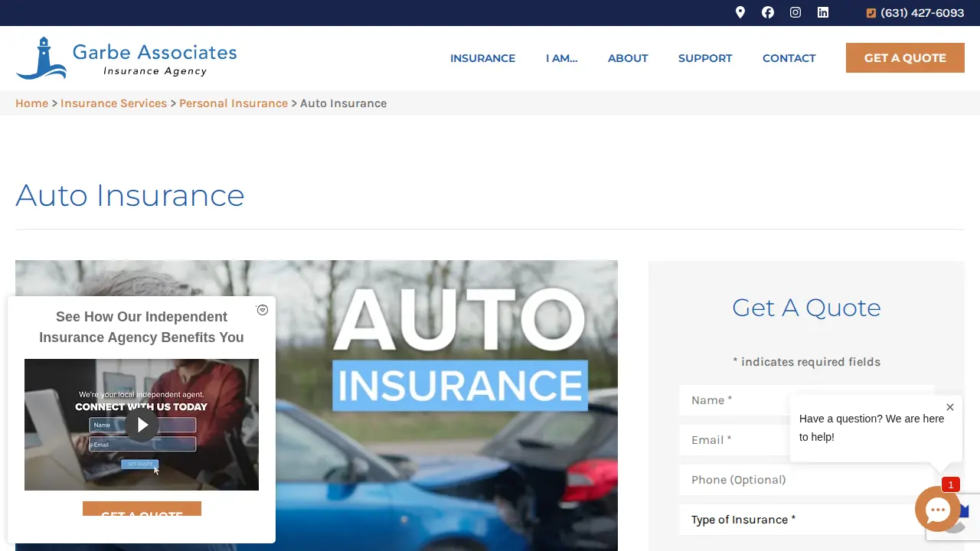This screenshot has height=551, width=980.
Task: Open the I AM... menu
Action: [561, 58]
